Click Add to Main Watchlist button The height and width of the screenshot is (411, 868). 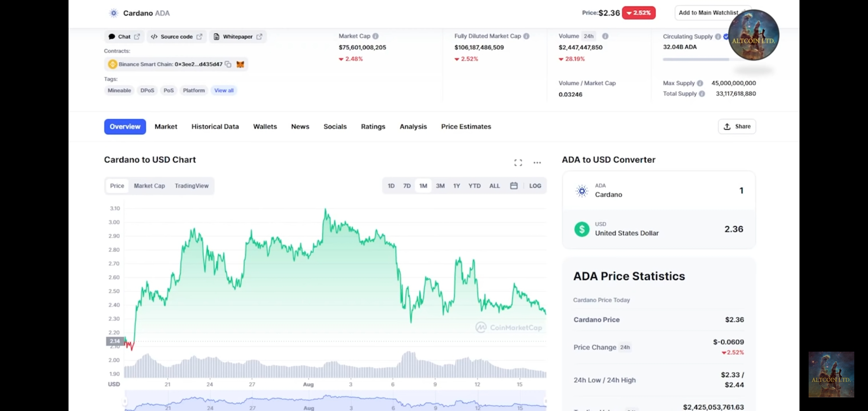708,13
